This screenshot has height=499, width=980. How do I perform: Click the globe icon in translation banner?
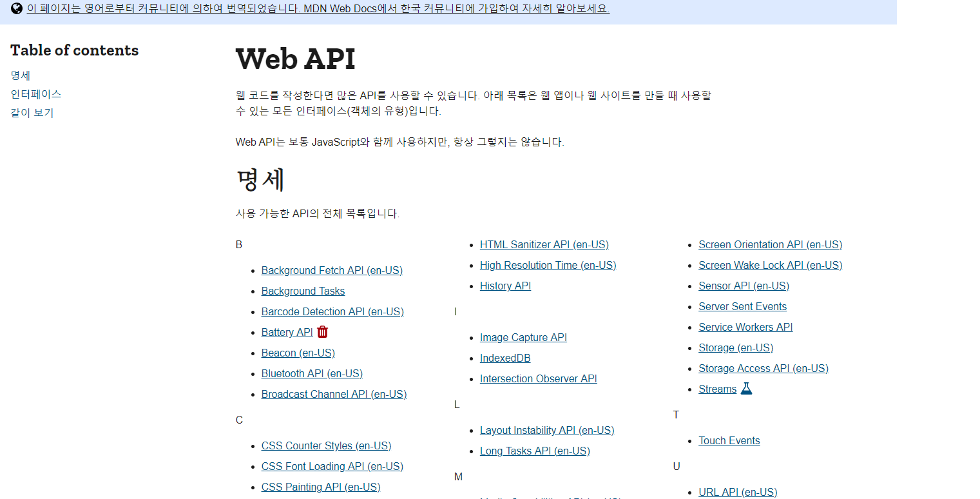(x=17, y=8)
